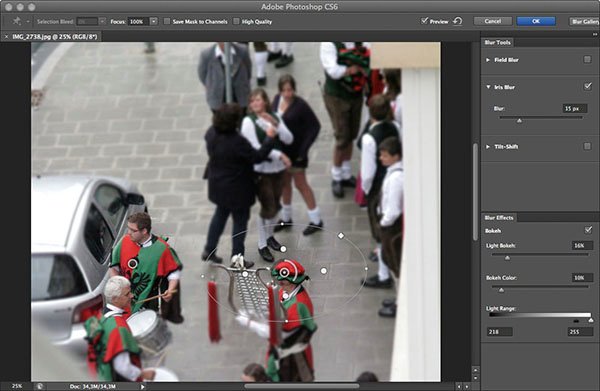Image resolution: width=600 pixels, height=391 pixels.
Task: Switch to the Blur Effects panel tab
Action: pos(499,217)
